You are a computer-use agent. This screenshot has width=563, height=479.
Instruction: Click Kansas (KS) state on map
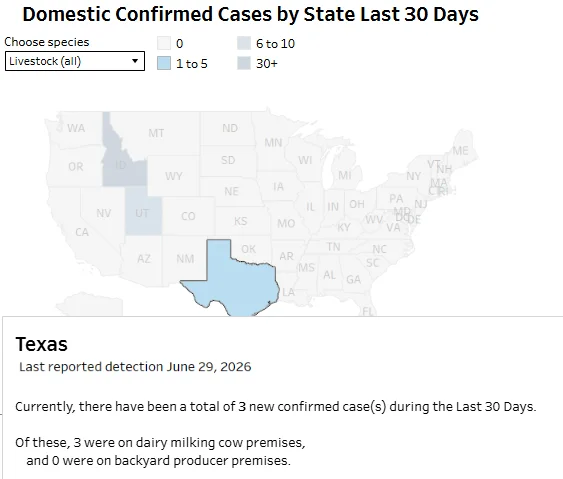pyautogui.click(x=241, y=221)
